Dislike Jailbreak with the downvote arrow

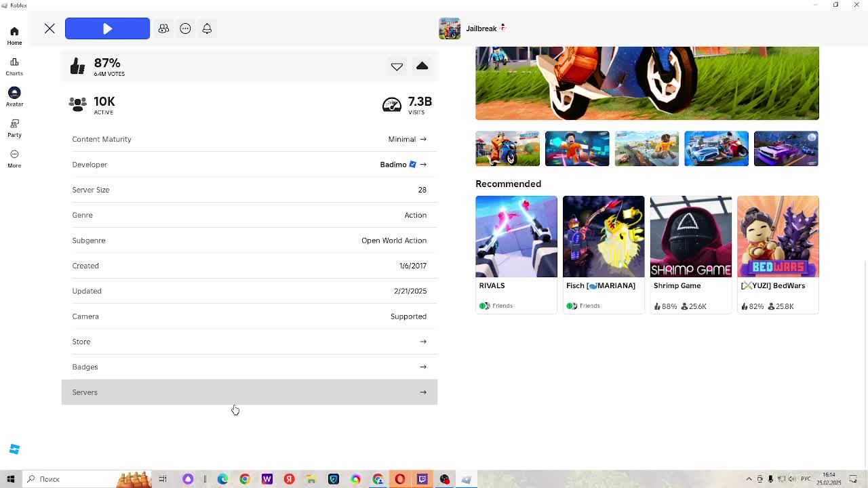pos(397,66)
